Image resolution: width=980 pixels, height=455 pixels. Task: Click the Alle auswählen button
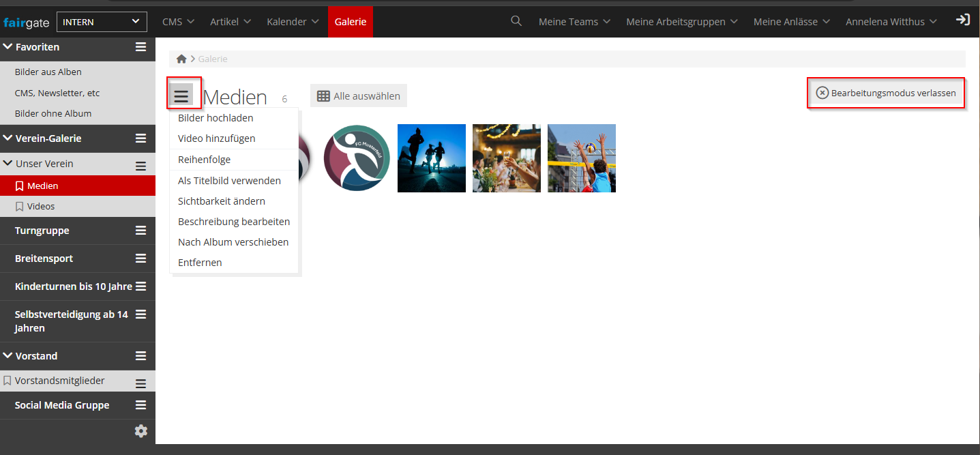pos(359,96)
